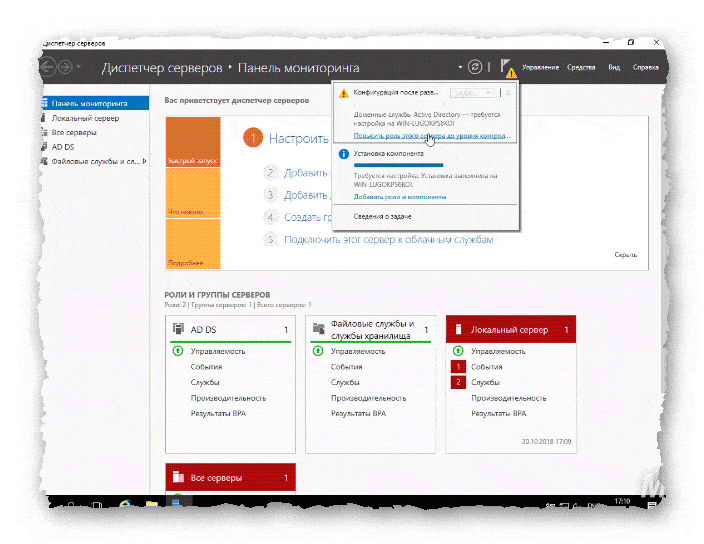
Task: Open Internet Explorer from taskbar
Action: point(125,505)
